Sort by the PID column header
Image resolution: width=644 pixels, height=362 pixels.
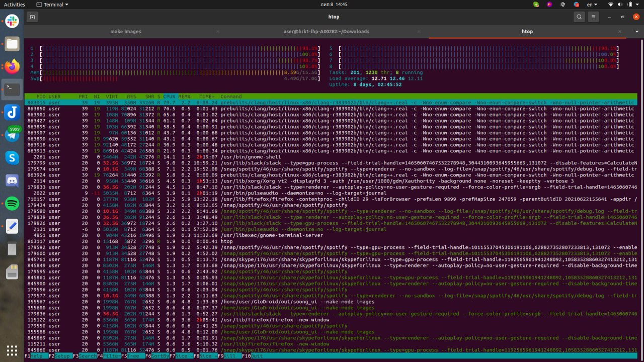[x=40, y=97]
